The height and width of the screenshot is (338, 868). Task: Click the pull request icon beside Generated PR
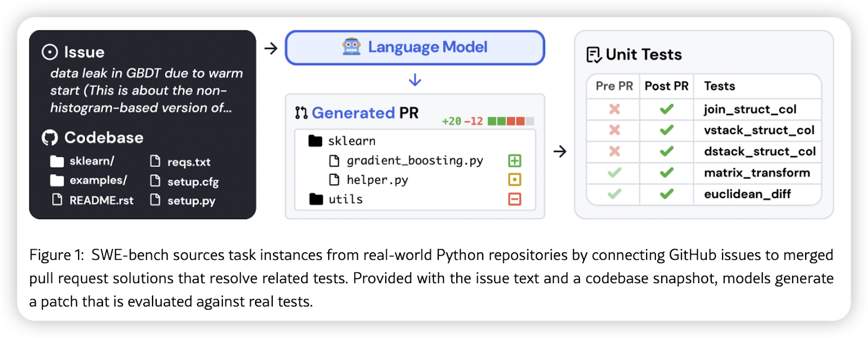[x=301, y=113]
